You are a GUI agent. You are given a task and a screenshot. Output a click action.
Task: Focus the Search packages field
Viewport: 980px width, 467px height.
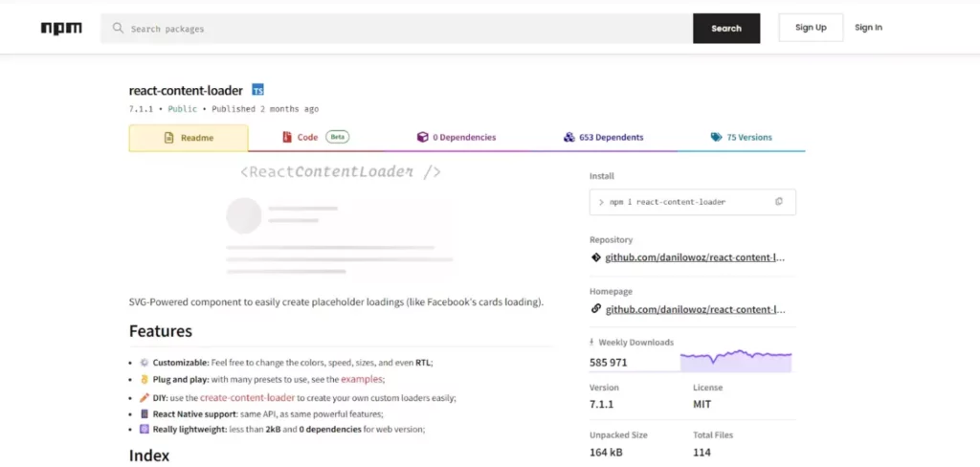(x=397, y=28)
